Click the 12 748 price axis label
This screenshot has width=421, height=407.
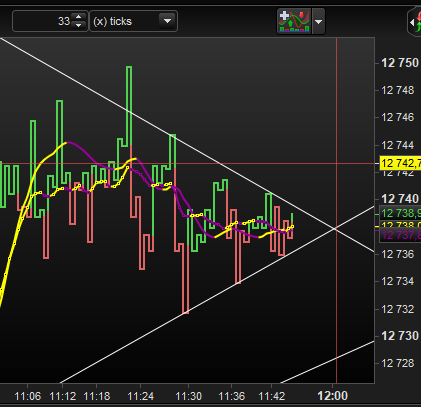click(x=398, y=90)
